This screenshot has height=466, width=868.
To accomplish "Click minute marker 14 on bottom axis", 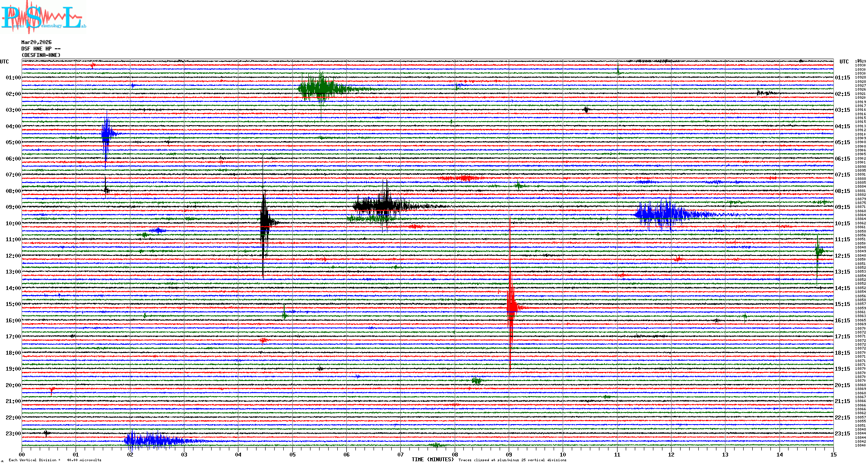I will pos(779,454).
